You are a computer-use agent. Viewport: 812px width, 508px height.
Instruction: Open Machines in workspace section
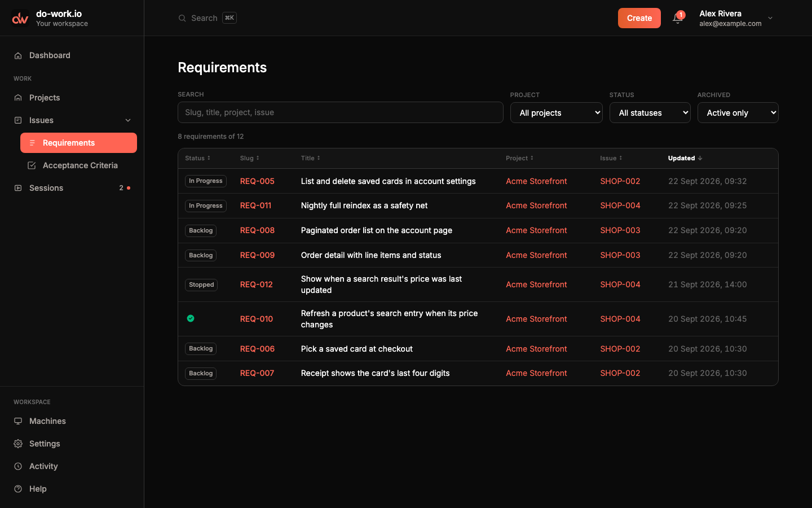72,421
